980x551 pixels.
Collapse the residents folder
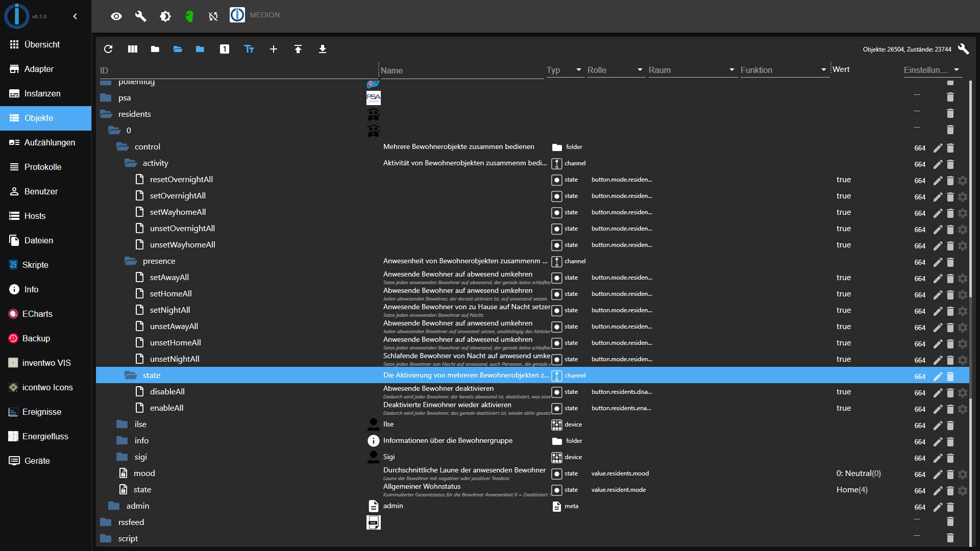pos(106,114)
